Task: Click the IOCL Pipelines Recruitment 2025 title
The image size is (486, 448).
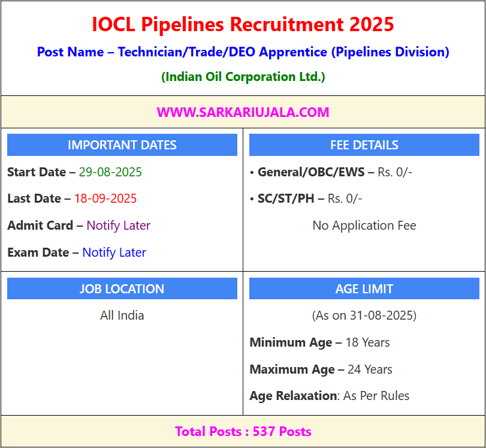Action: (243, 25)
